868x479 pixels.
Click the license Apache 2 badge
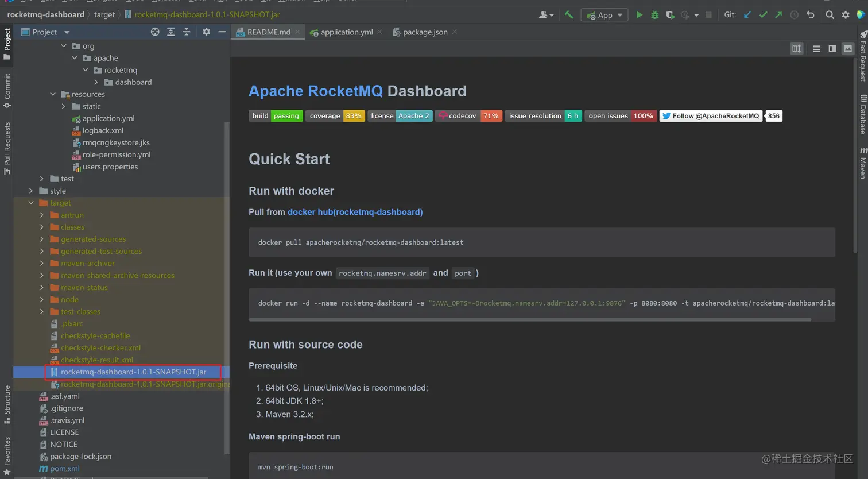coord(400,116)
